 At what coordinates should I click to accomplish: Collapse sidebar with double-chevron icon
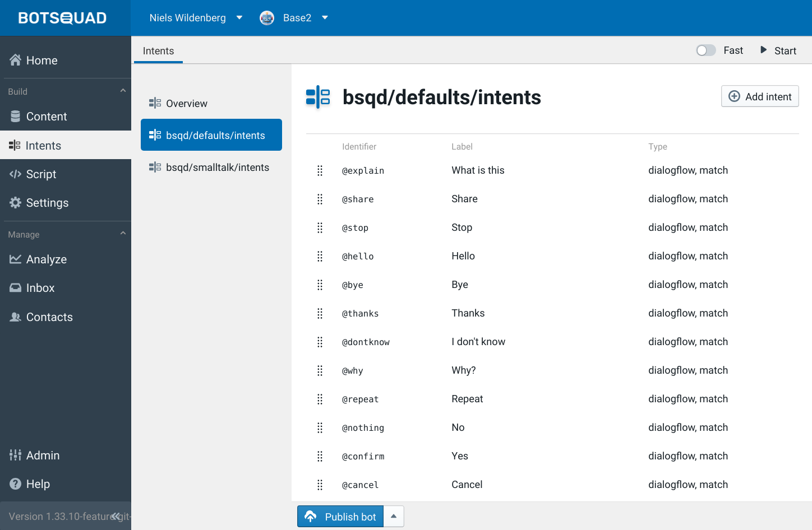coord(116,517)
